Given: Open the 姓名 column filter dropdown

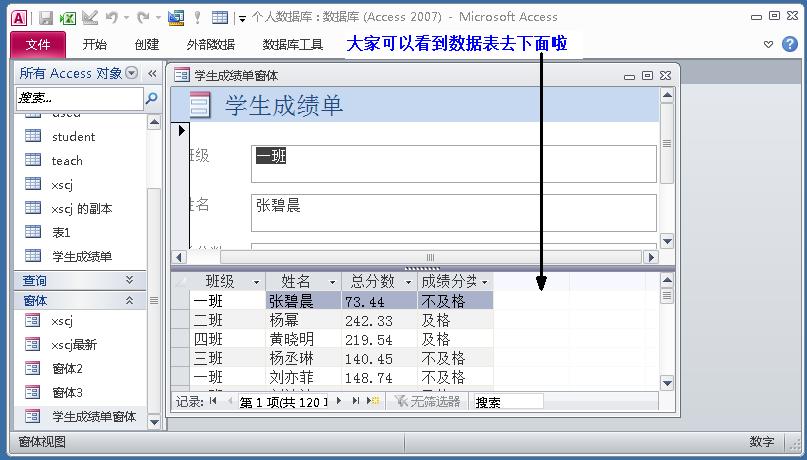Looking at the screenshot, I should (332, 282).
